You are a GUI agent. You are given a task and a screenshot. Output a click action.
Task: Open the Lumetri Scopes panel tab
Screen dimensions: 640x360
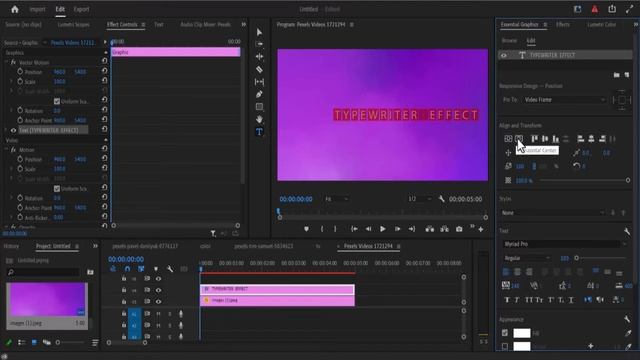73,24
